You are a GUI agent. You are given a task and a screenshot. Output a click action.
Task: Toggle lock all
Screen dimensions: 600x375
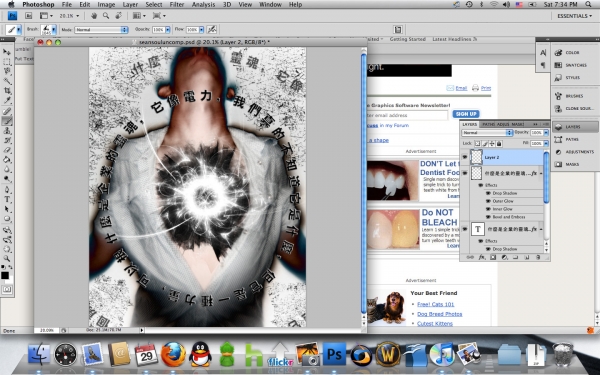tap(499, 143)
